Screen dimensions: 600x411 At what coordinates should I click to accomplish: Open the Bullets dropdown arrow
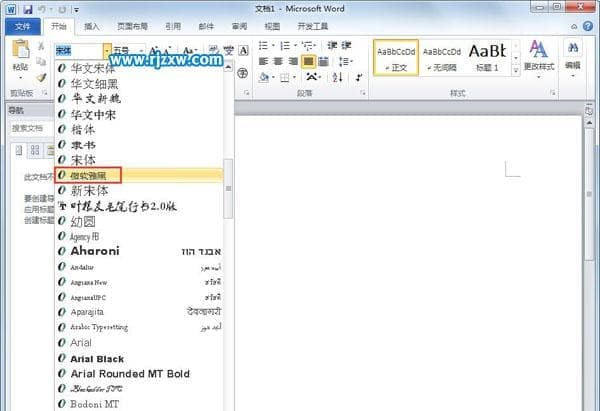(x=273, y=46)
